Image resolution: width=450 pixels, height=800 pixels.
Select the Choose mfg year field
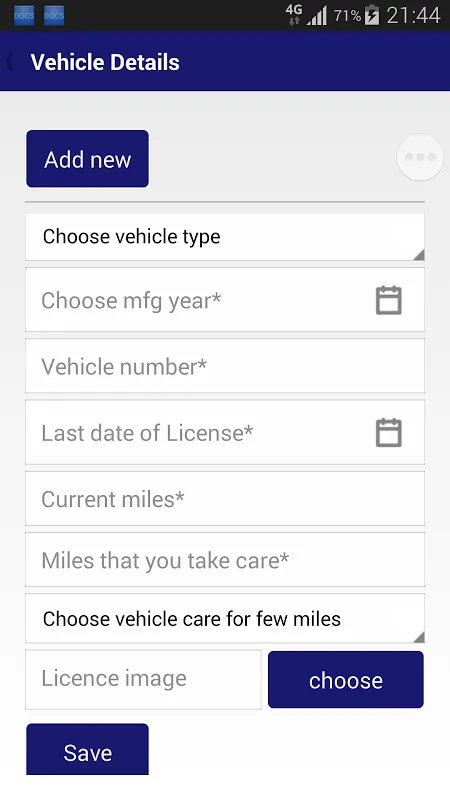tap(225, 300)
